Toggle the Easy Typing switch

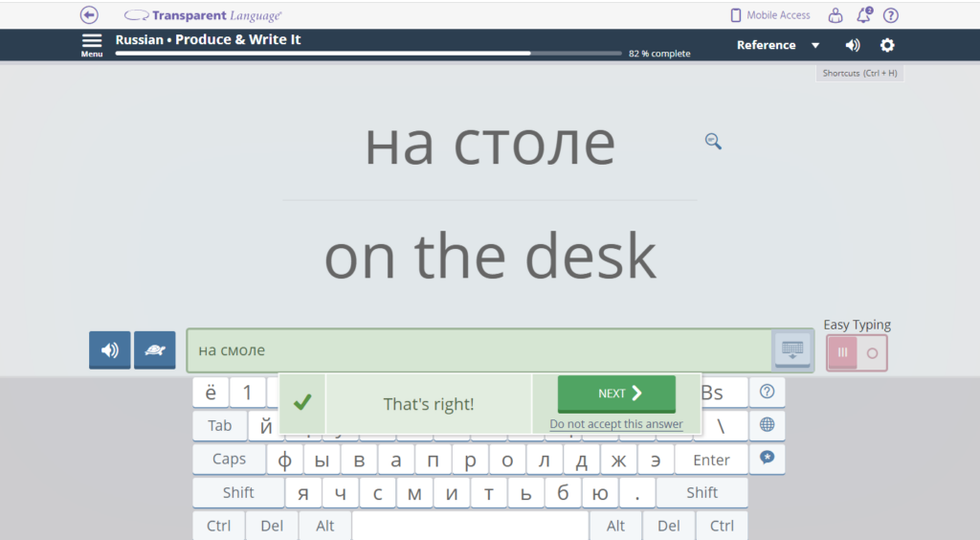click(857, 352)
